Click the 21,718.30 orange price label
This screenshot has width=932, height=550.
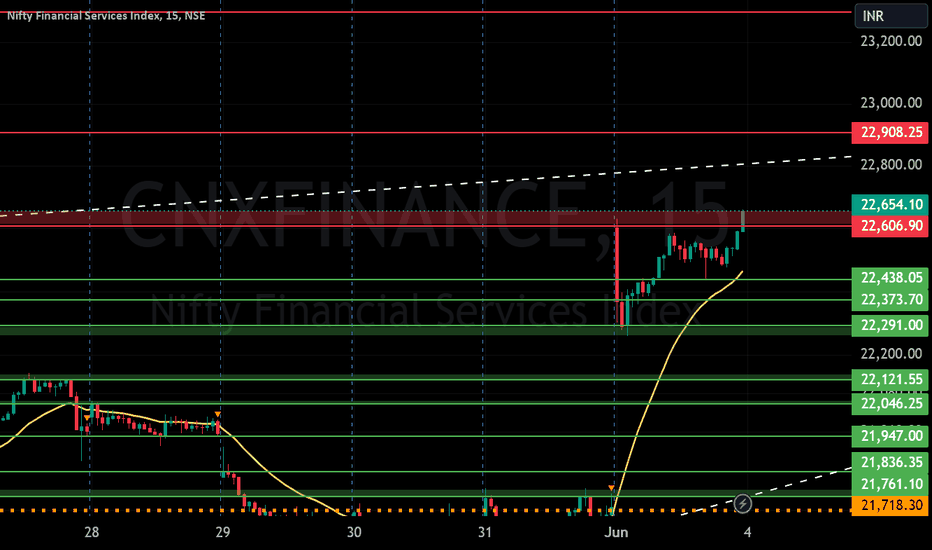coord(890,505)
